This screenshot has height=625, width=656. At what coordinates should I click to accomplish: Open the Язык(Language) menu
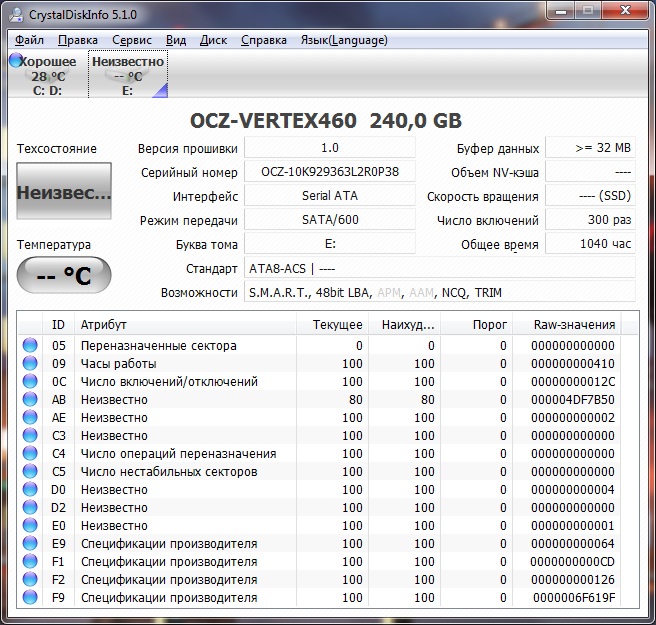coord(344,40)
